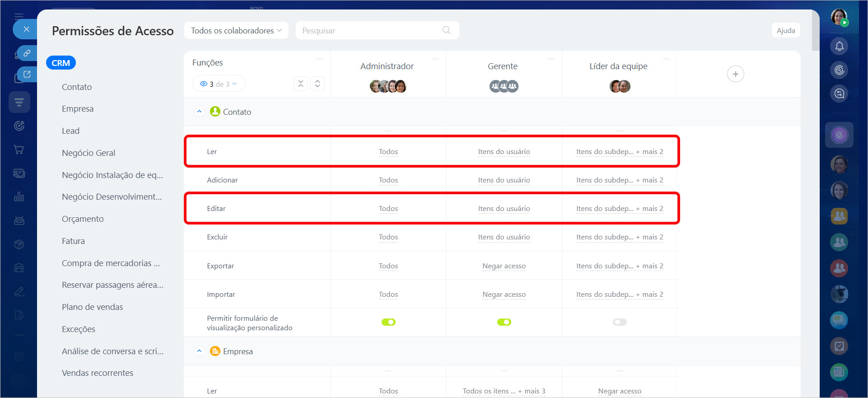Open the shopping cart sidebar icon
Viewport: 868px width, 398px height.
[x=19, y=150]
